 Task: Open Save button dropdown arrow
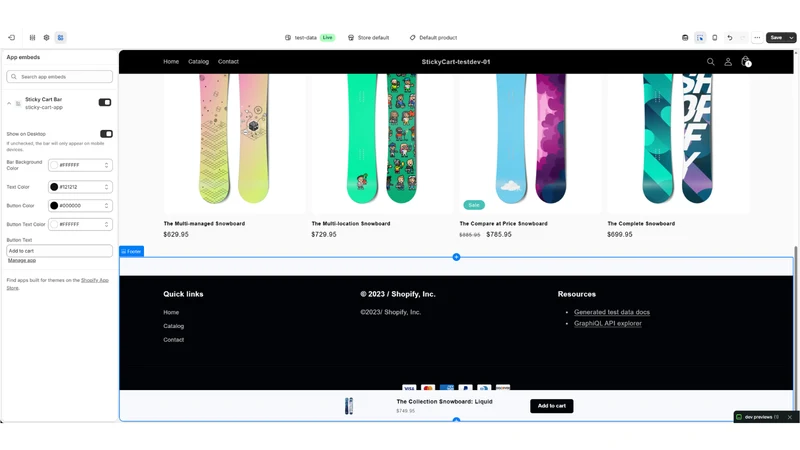[x=791, y=38]
